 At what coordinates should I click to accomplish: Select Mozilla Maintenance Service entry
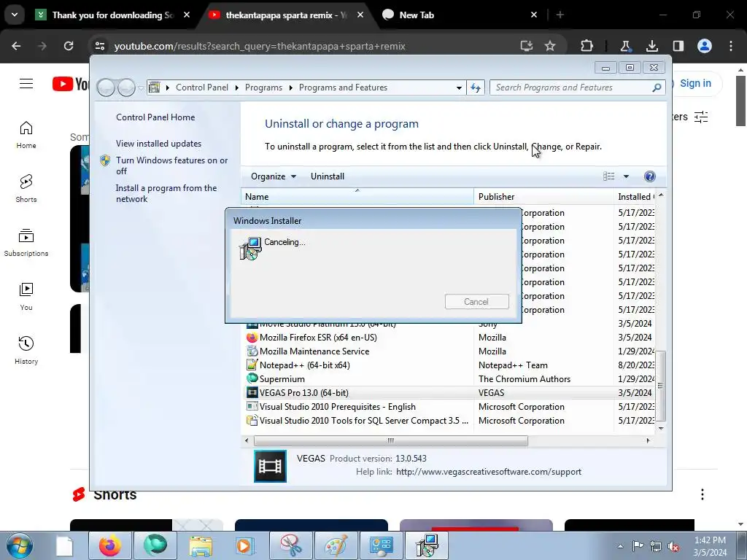tap(450, 351)
